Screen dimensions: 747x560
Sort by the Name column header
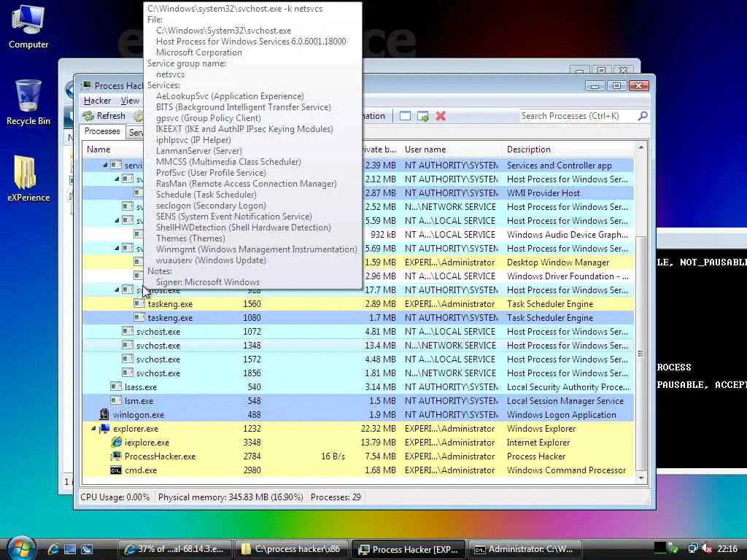tap(98, 149)
